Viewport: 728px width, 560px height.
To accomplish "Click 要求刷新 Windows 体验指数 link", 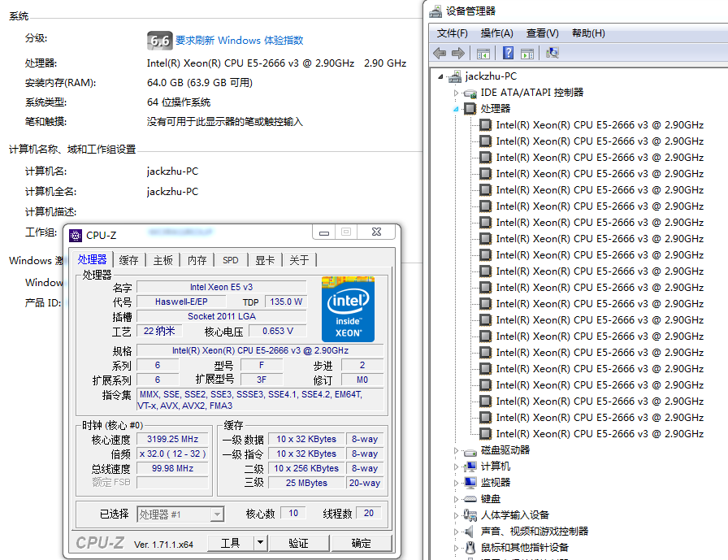I will [239, 41].
